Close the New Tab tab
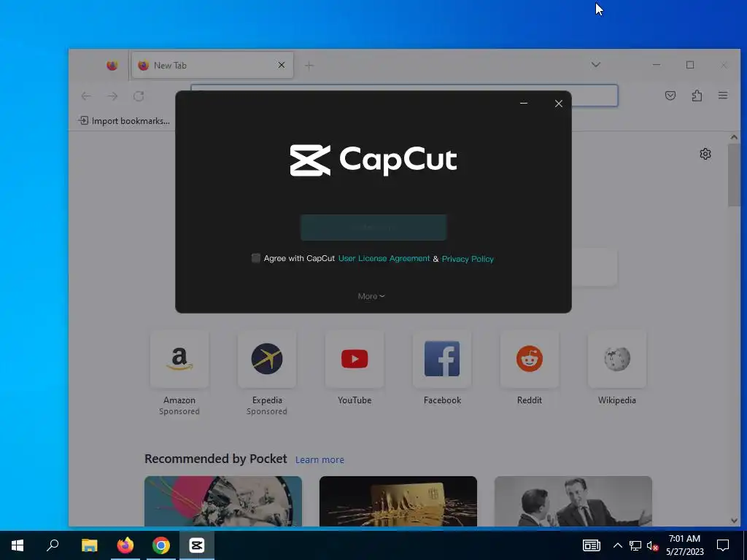 click(282, 65)
